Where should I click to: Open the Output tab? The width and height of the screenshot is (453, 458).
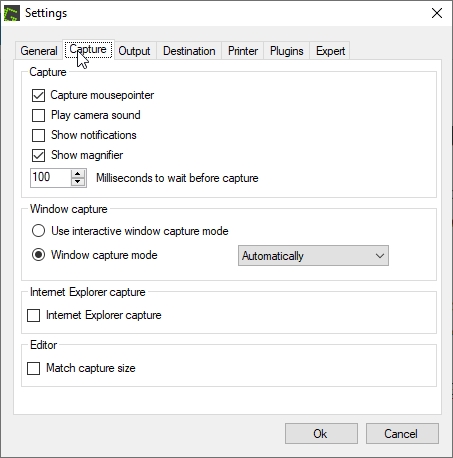[134, 51]
